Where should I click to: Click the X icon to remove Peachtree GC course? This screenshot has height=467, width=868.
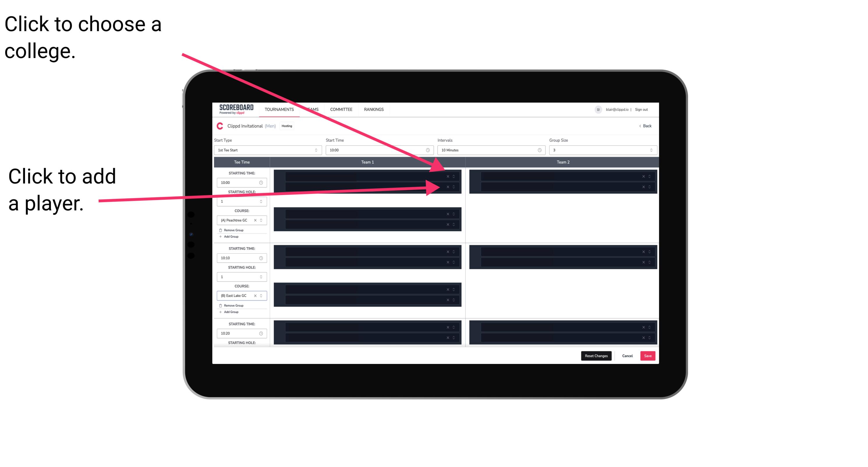[256, 220]
